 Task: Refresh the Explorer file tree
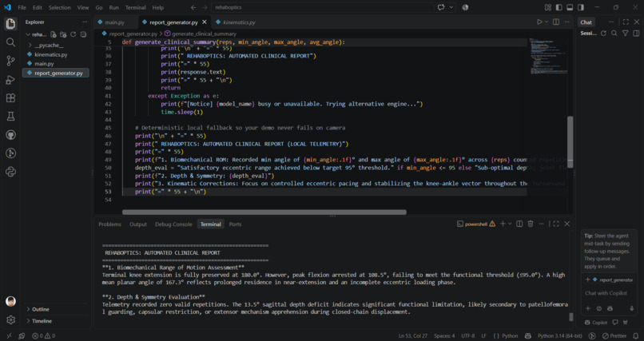pos(73,34)
